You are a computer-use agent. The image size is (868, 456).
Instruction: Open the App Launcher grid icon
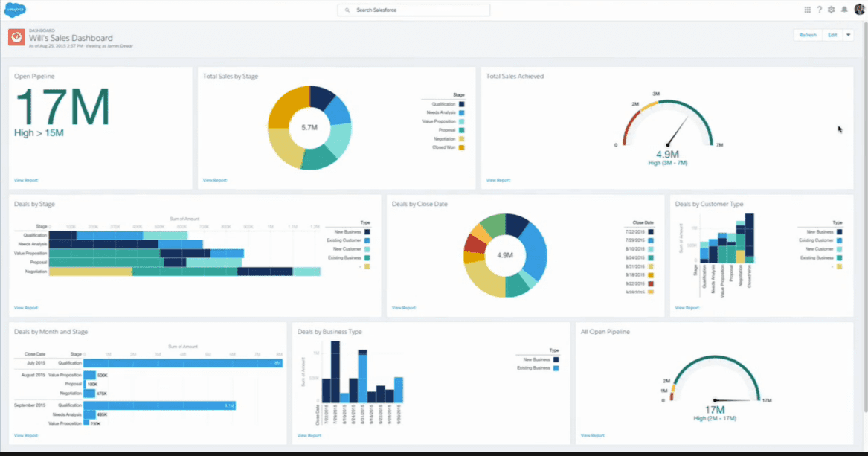tap(808, 10)
